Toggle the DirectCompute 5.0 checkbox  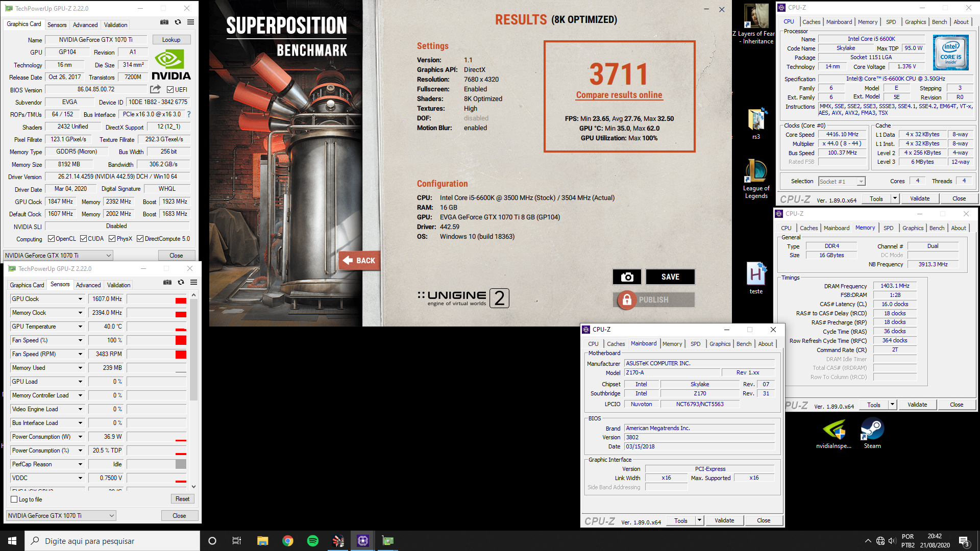point(140,239)
